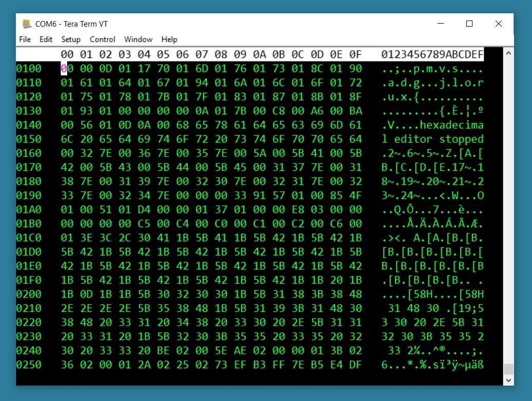
Task: Open the Edit menu
Action: (x=46, y=39)
